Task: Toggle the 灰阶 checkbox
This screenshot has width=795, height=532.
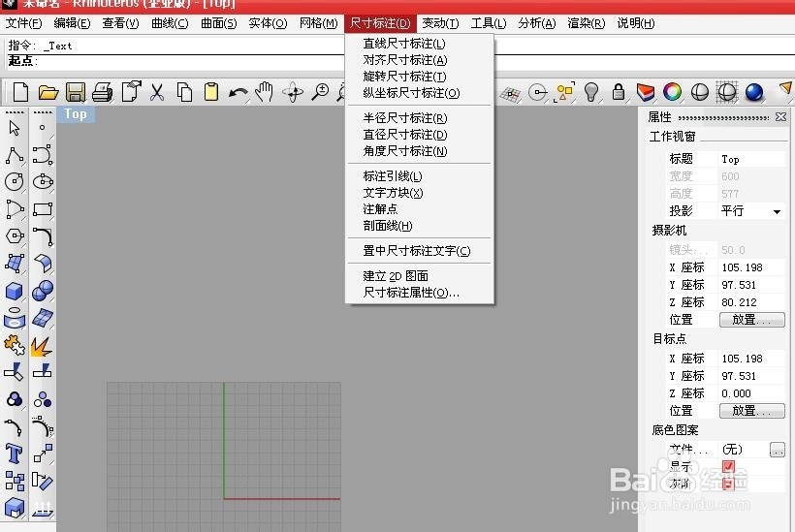Action: click(x=728, y=484)
